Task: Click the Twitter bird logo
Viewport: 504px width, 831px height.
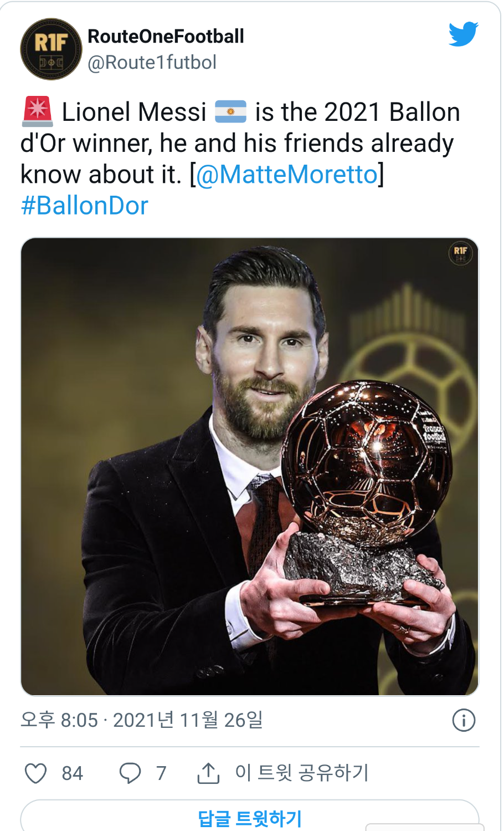Action: click(x=463, y=34)
